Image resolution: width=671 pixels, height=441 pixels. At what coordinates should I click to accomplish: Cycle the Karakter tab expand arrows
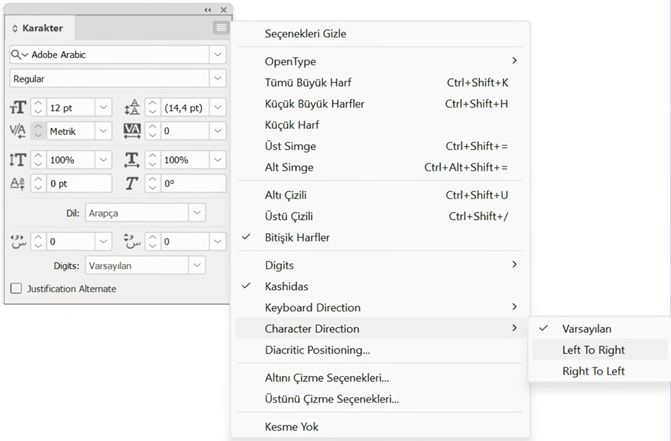tap(15, 29)
